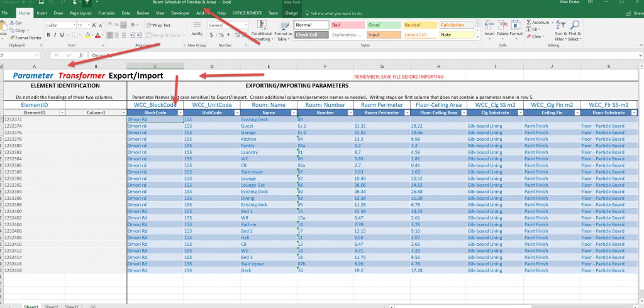Open the BlockCode column filter dropdown

tap(179, 113)
